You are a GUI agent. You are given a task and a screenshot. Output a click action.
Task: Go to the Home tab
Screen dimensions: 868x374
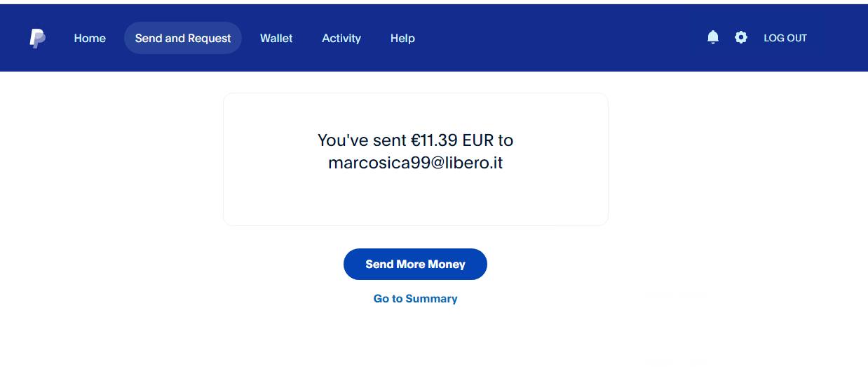(x=90, y=39)
